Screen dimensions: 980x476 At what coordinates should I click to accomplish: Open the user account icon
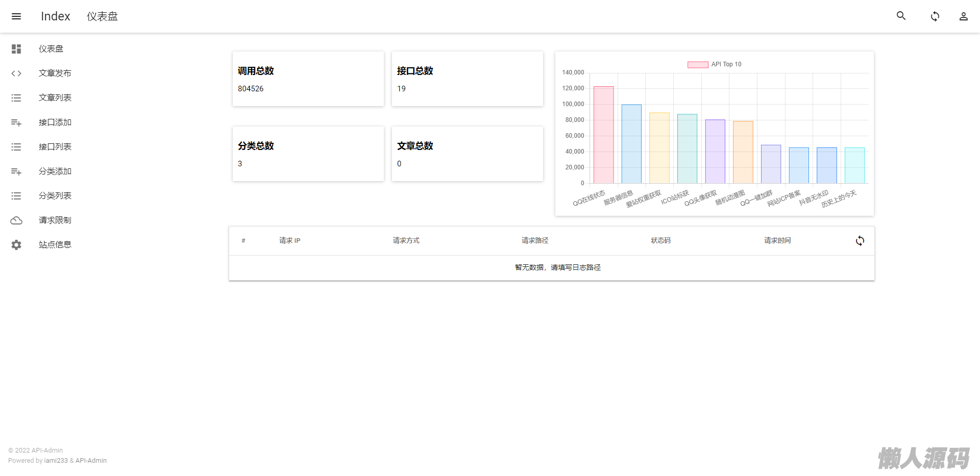[963, 16]
